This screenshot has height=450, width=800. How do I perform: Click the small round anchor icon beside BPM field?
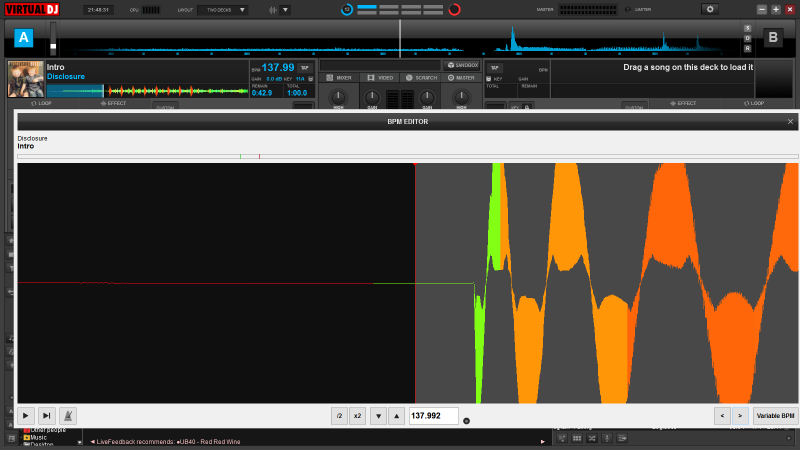(466, 421)
